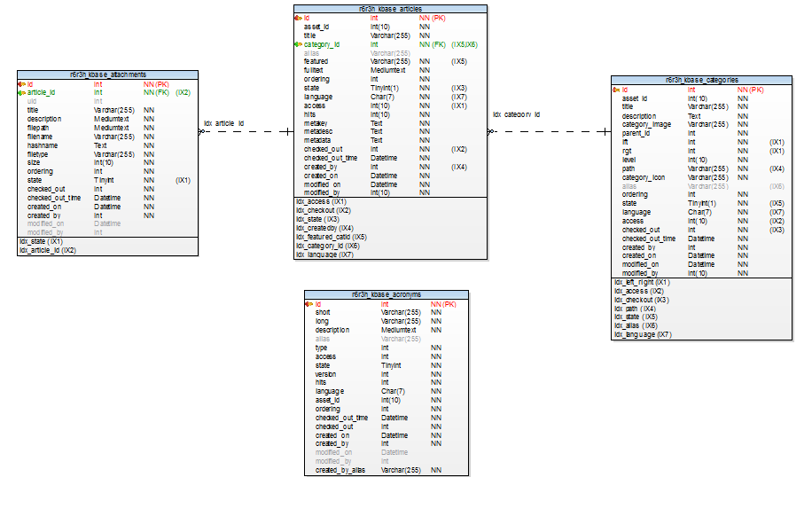812x532 pixels.
Task: Select category_image column in categories table
Action: pyautogui.click(x=646, y=125)
